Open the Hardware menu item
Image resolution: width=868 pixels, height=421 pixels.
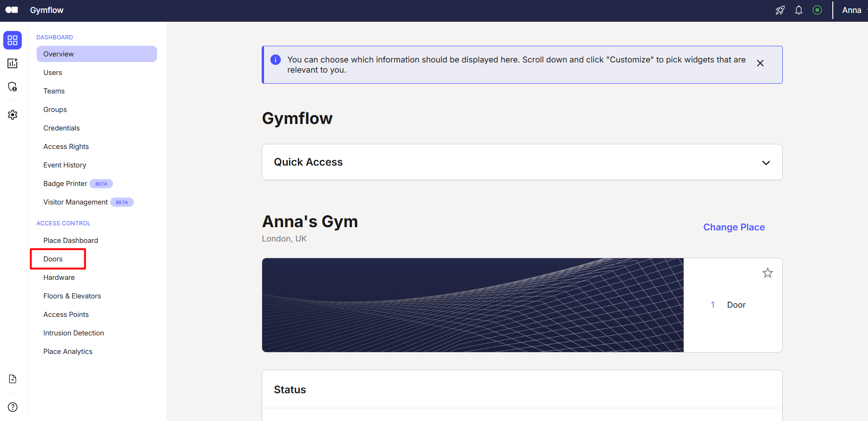[59, 278]
